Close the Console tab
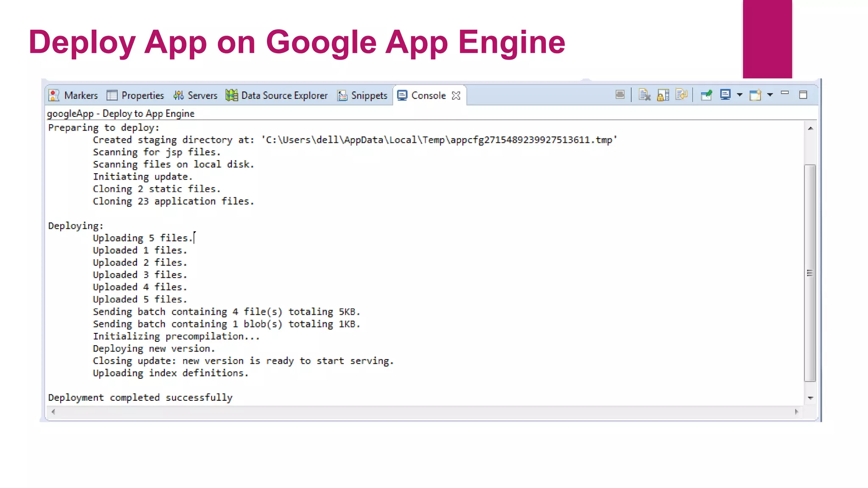868x488 pixels. point(456,96)
